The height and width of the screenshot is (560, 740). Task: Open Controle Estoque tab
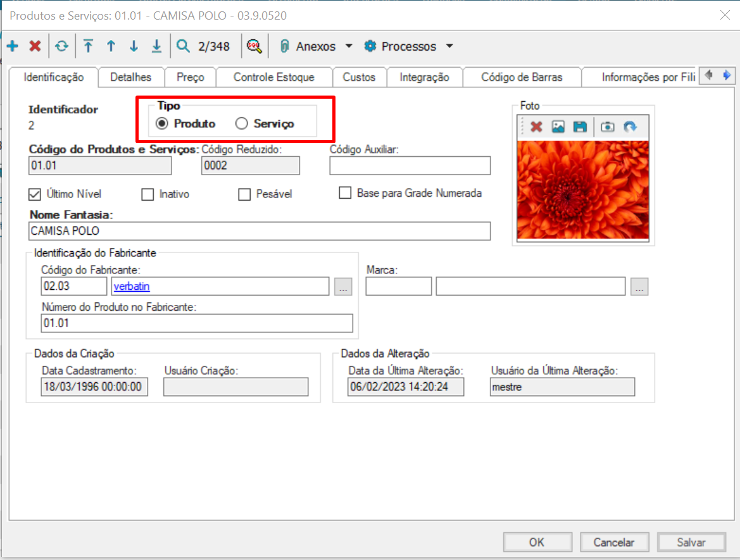273,77
